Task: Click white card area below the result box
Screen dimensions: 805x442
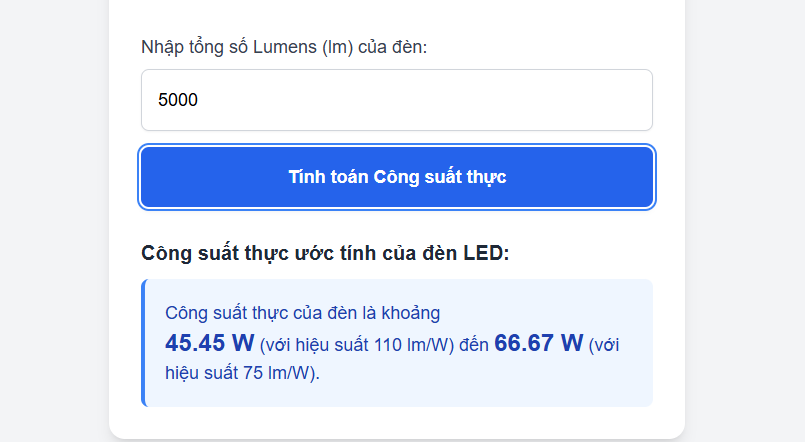Action: (396, 421)
